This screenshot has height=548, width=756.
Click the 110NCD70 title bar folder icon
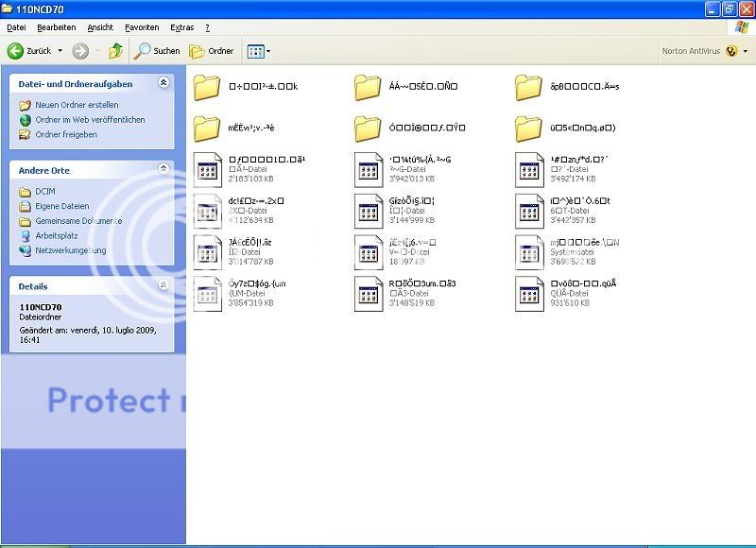click(x=7, y=9)
